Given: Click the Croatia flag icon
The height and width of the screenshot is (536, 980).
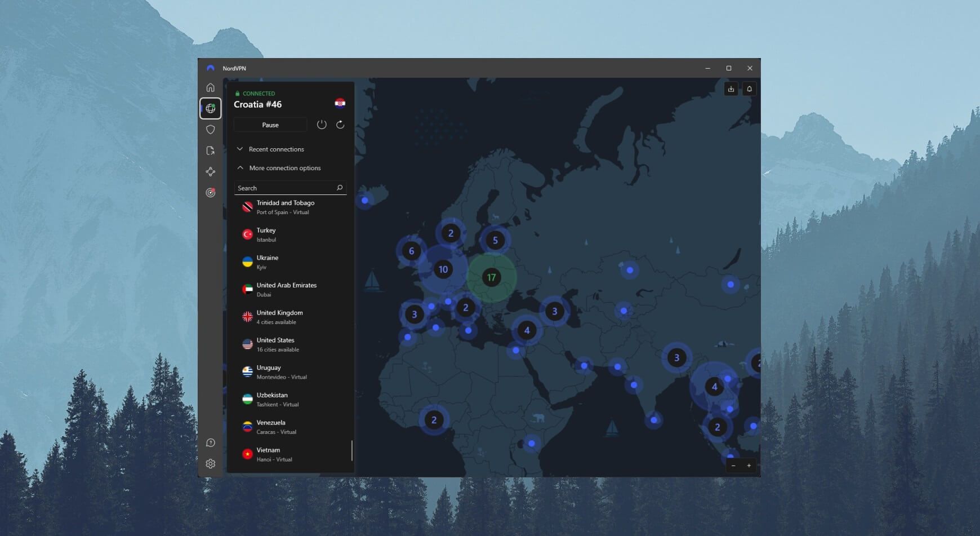Looking at the screenshot, I should pos(340,103).
